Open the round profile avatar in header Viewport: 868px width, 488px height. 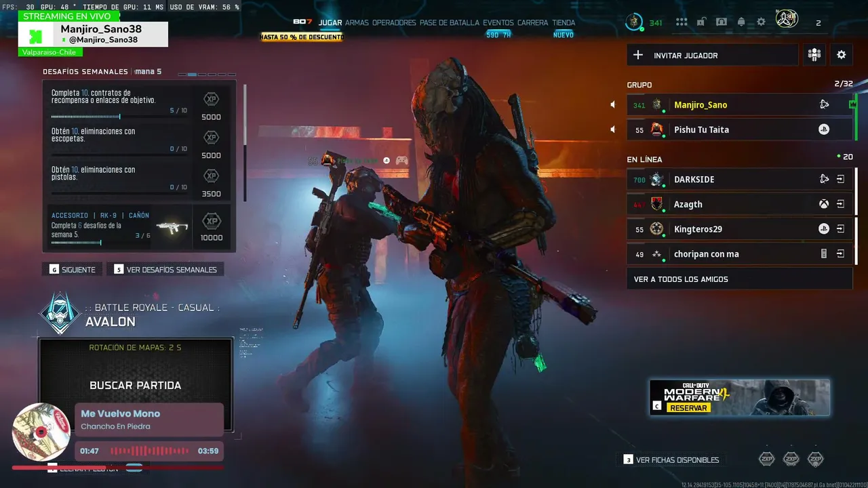pyautogui.click(x=787, y=19)
